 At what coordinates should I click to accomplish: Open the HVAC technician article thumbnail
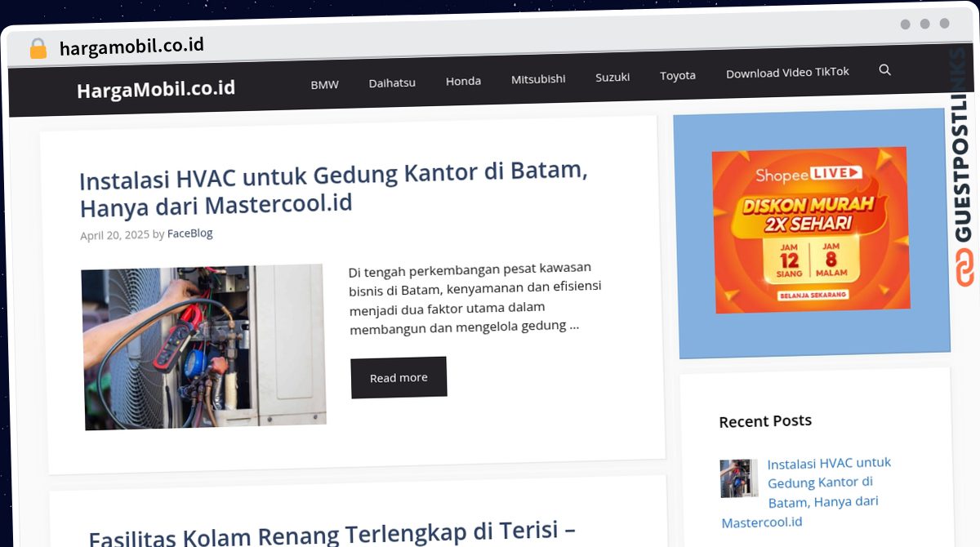pyautogui.click(x=204, y=347)
